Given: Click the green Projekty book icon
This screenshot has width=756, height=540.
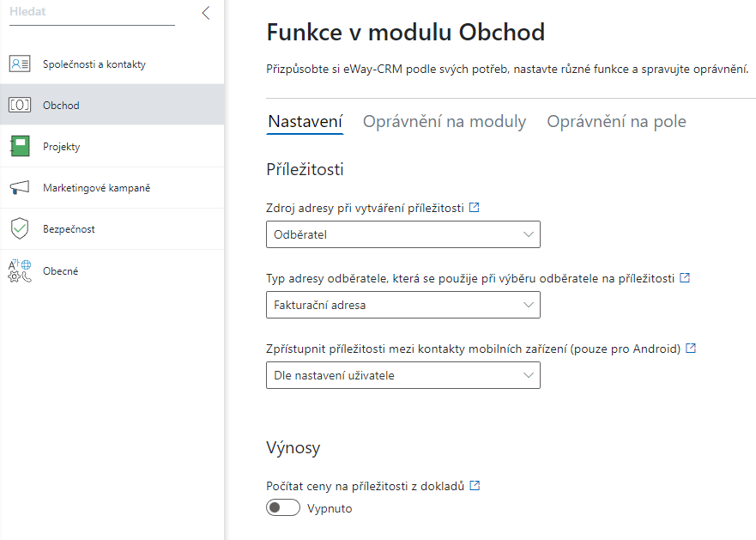Looking at the screenshot, I should 20,146.
